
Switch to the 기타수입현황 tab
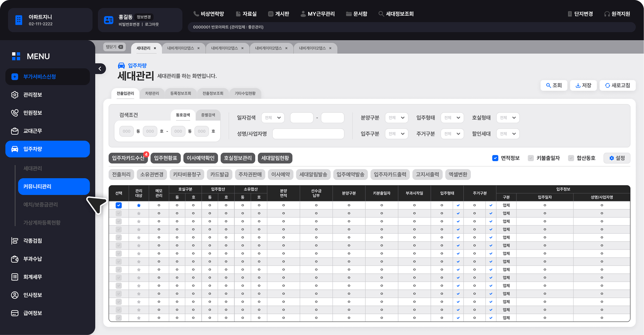point(245,93)
